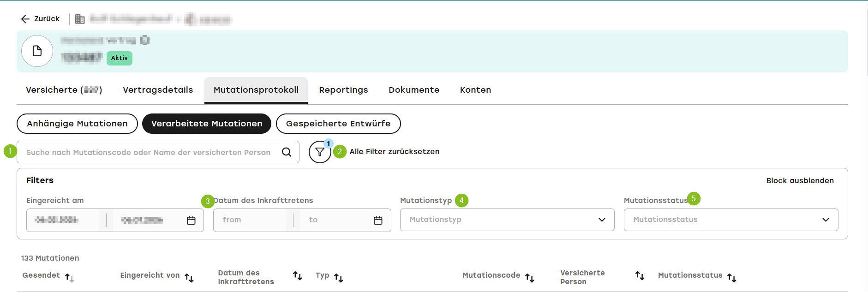Click the Inkrafttreten 'from' date field
Image resolution: width=868 pixels, height=292 pixels.
coord(251,220)
